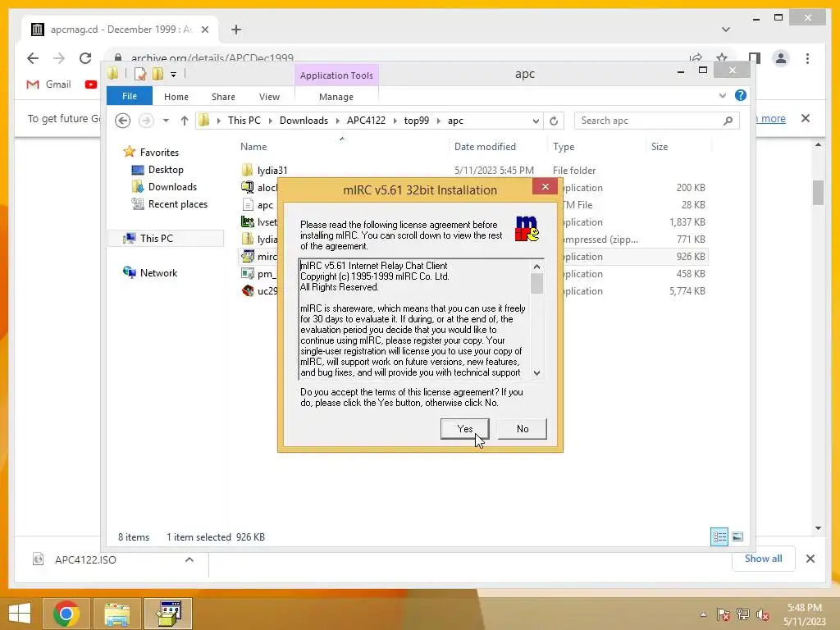The image size is (840, 630).
Task: Click Downloads in address breadcrumb
Action: [304, 121]
